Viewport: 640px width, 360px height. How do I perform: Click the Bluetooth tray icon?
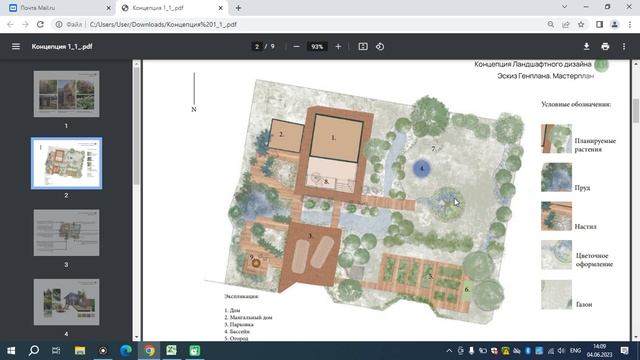point(528,351)
